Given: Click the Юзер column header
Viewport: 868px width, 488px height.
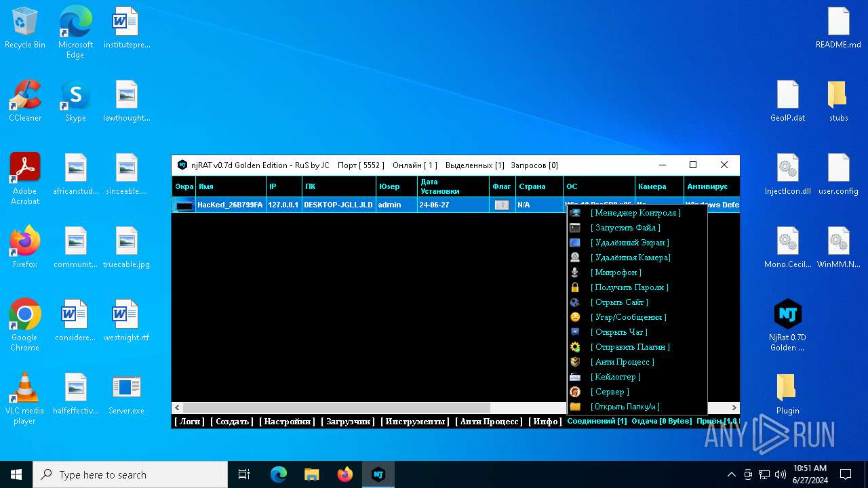Looking at the screenshot, I should [397, 186].
